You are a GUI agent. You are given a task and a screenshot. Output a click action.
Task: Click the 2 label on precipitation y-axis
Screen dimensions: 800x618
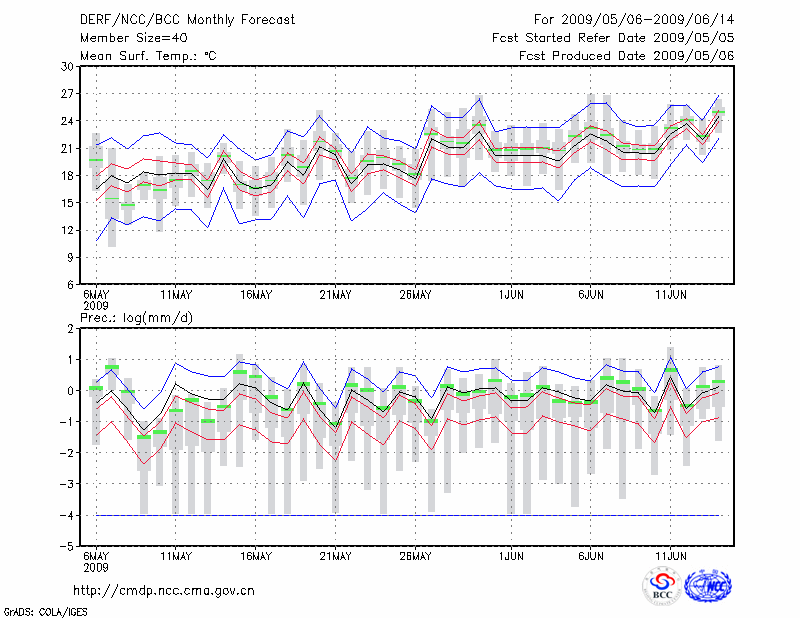[70, 328]
